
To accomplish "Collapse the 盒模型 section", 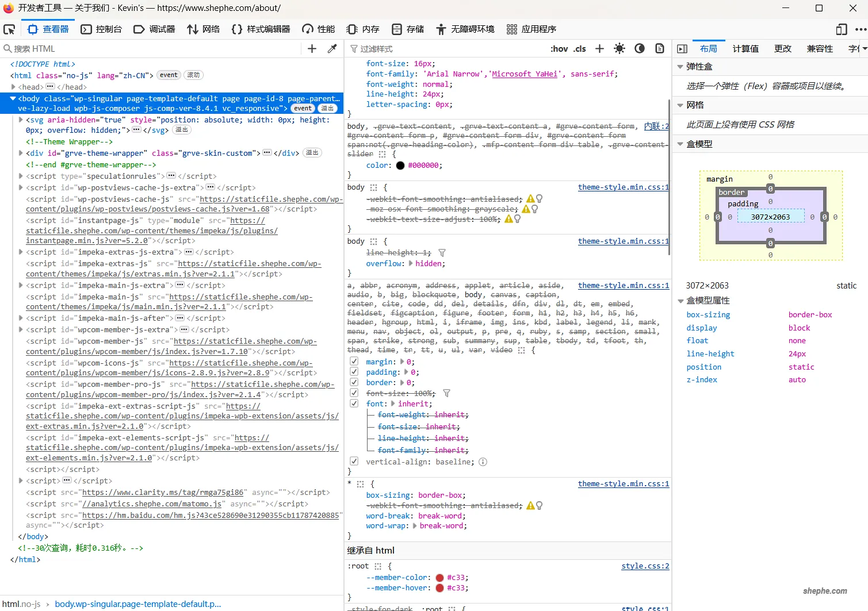I will click(680, 144).
